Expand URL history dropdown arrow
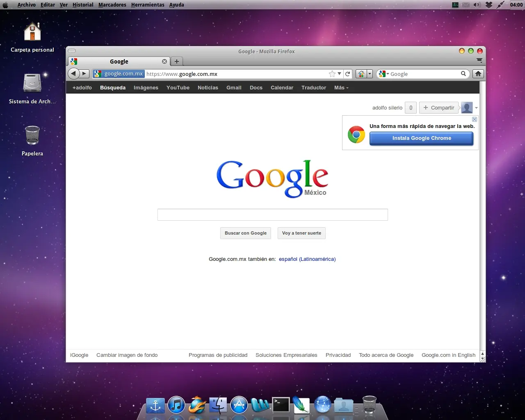 click(x=340, y=74)
